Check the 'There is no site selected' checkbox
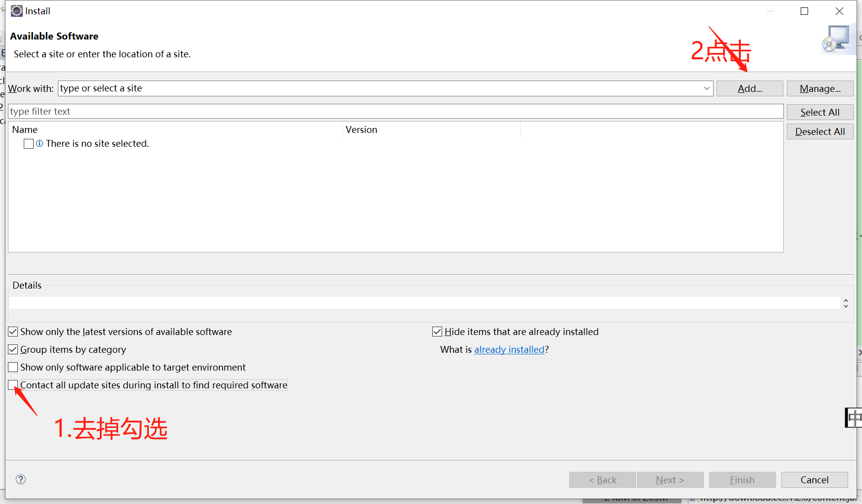The image size is (862, 504). pyautogui.click(x=29, y=144)
